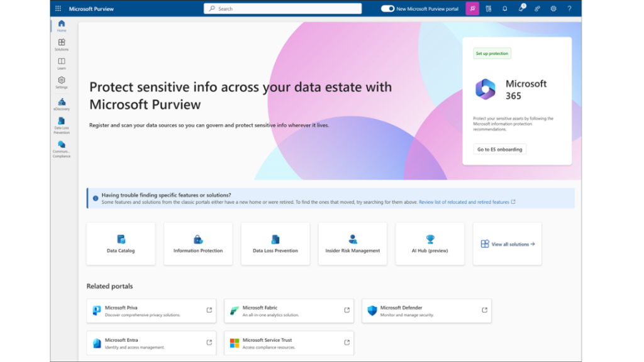Open the guide icon beside pink button
The height and width of the screenshot is (362, 644).
click(x=488, y=9)
